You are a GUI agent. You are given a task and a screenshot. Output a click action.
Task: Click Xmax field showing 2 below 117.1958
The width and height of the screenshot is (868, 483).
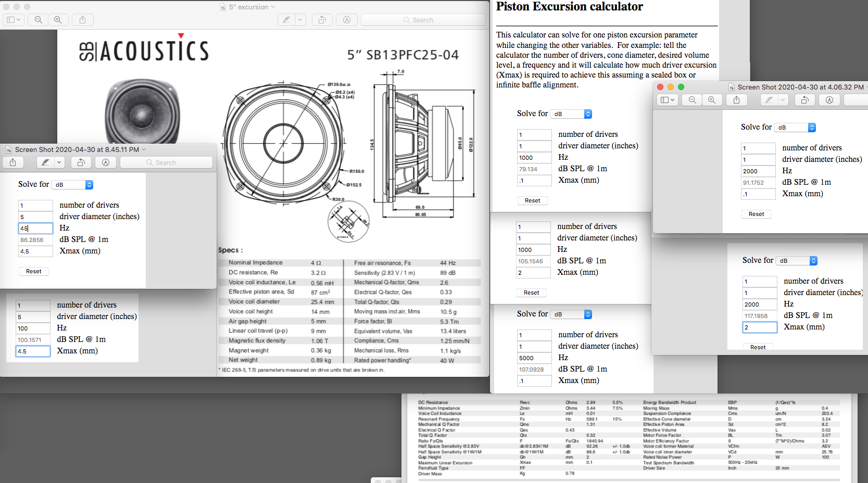[x=760, y=327]
